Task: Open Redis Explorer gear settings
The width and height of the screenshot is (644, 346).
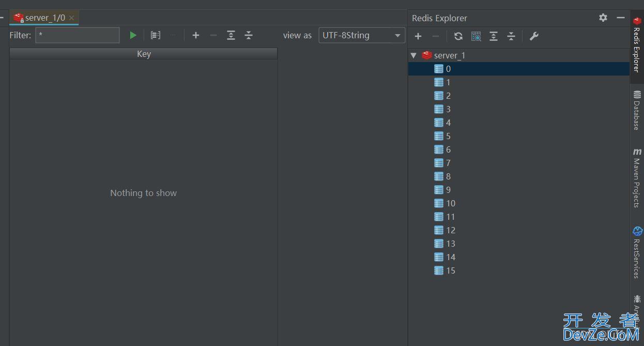Action: point(603,18)
